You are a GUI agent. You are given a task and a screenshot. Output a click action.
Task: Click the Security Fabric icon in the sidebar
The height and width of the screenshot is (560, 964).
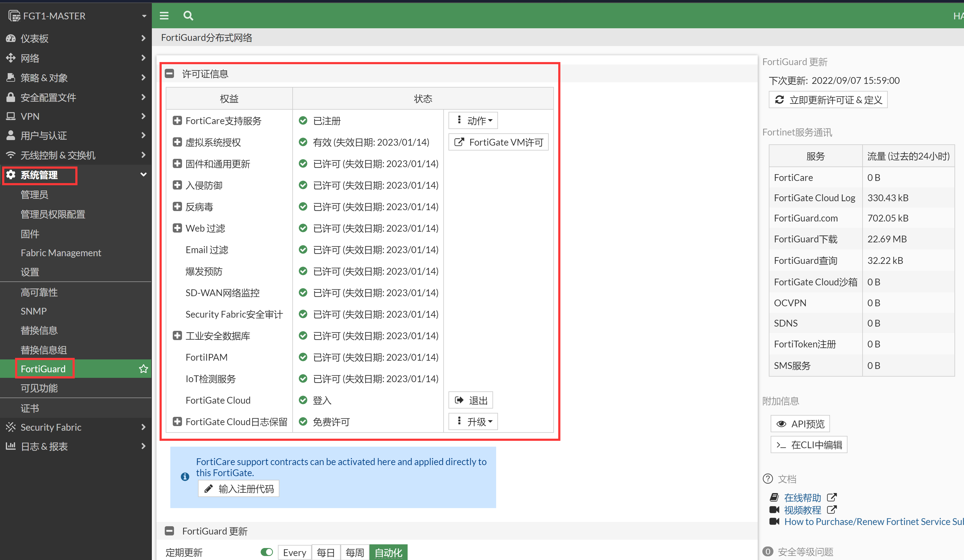(x=11, y=427)
